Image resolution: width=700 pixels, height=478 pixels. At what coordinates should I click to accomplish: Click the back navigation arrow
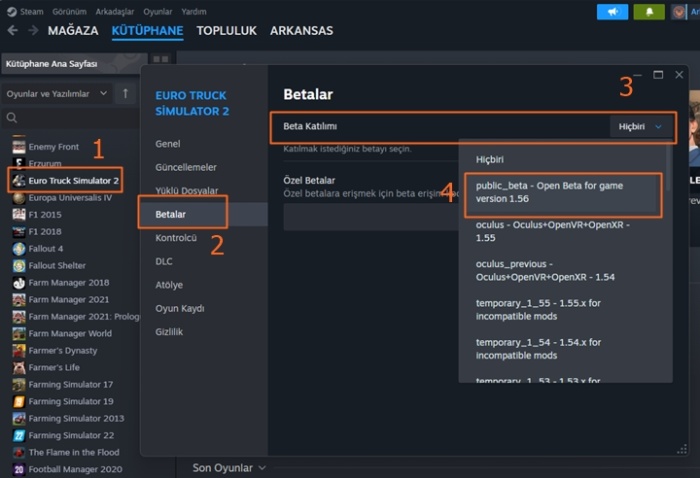pos(12,31)
